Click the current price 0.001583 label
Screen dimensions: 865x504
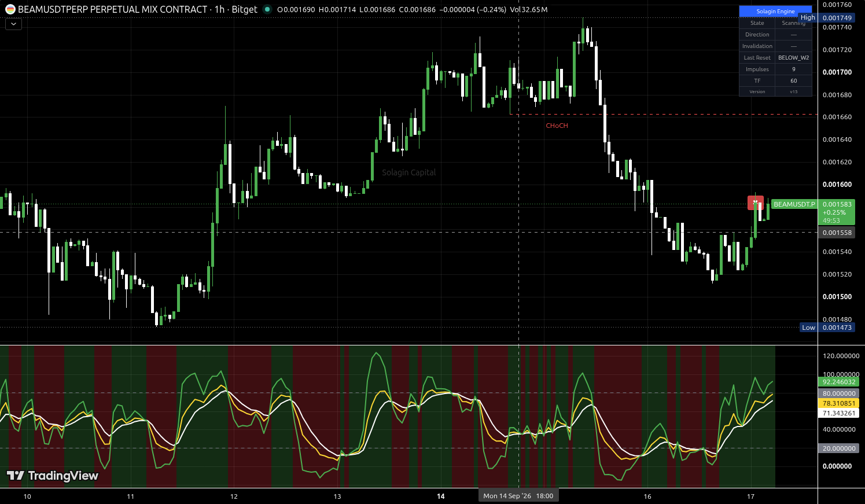coord(837,204)
